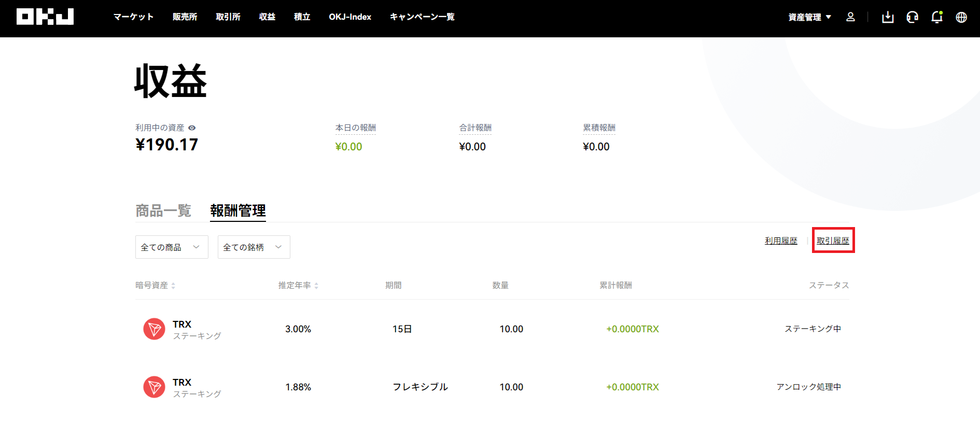Open the 全ての銘柄 filter dropdown
Screen dimensions: 980x437
coord(254,247)
